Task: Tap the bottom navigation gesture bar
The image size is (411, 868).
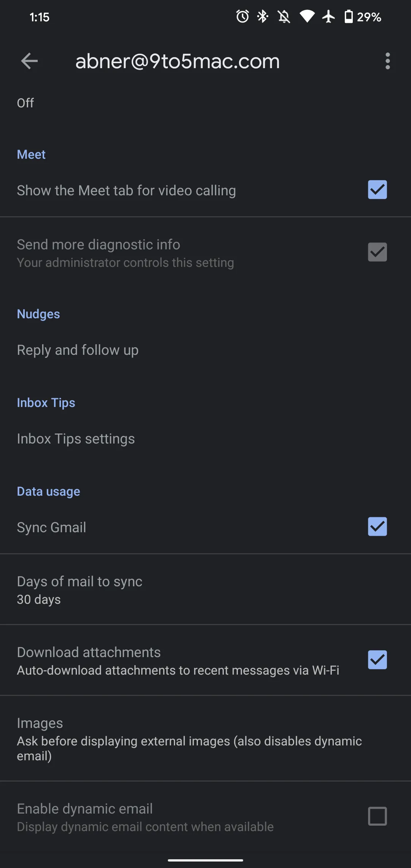Action: point(205,860)
